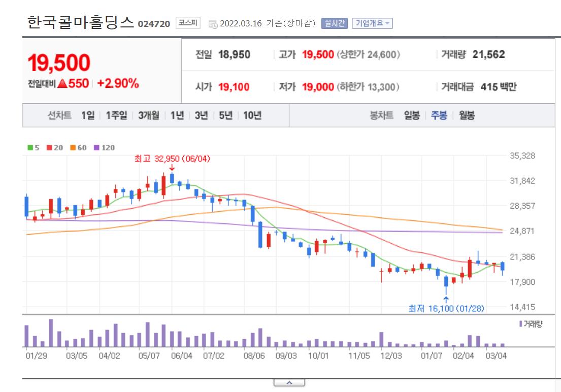Viewport: 561px width, 392px height.
Task: Click the stock name 한국콜마홀딩스
Action: point(81,22)
